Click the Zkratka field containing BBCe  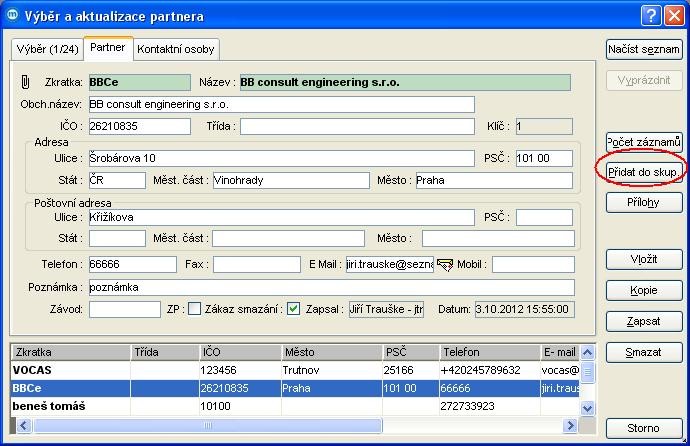click(140, 82)
